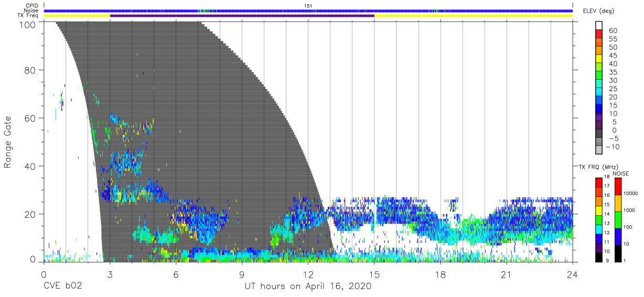Click the 'CVE b02' radar beam label
This screenshot has height=297, width=644.
click(x=63, y=287)
